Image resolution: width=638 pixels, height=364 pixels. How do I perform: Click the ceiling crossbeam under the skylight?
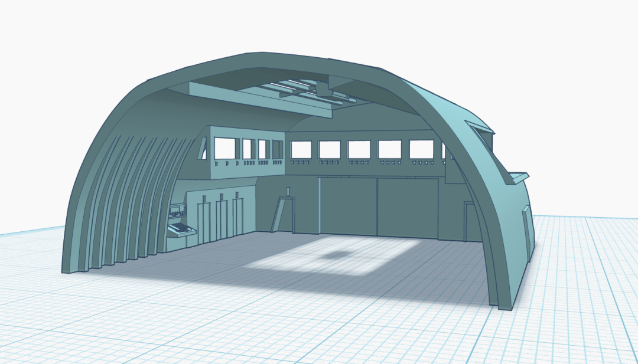click(x=261, y=100)
